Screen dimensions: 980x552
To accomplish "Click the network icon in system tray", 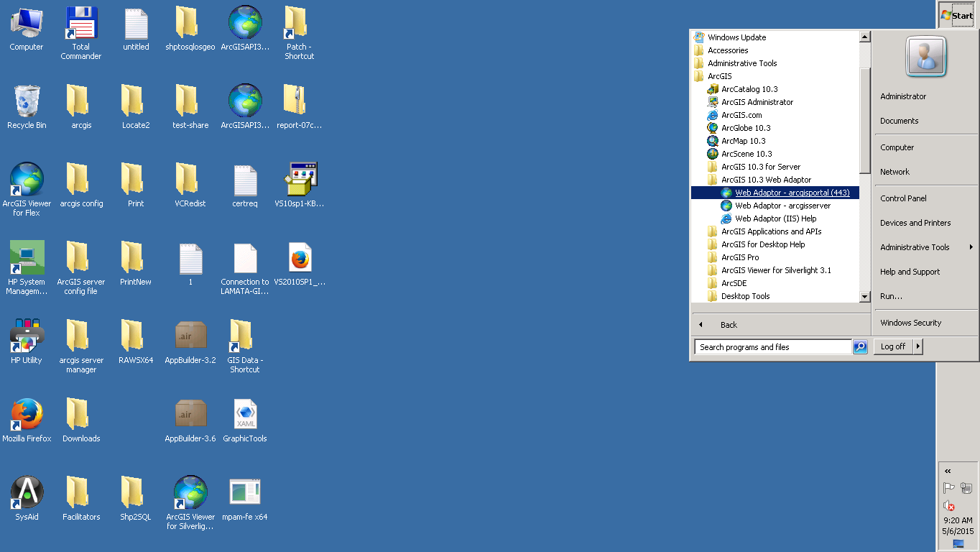I will pos(966,489).
